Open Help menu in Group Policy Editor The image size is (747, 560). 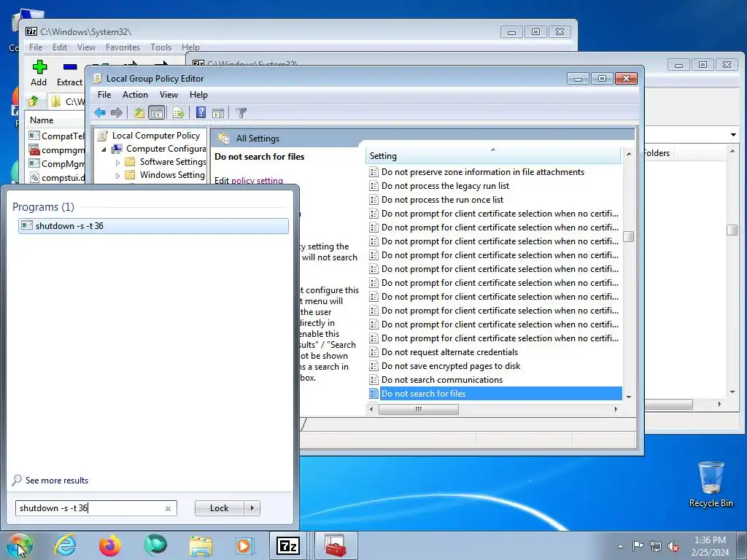(198, 95)
